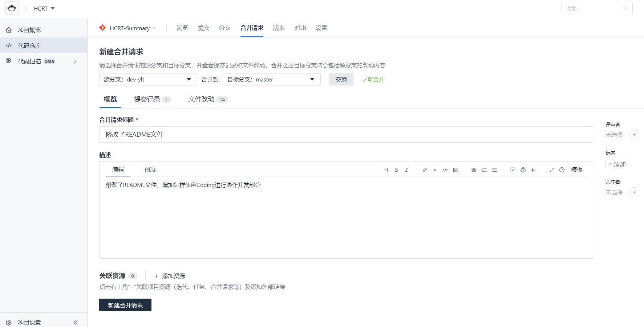Click inside the description text area
Viewport: 644px width, 327px height.
346,217
